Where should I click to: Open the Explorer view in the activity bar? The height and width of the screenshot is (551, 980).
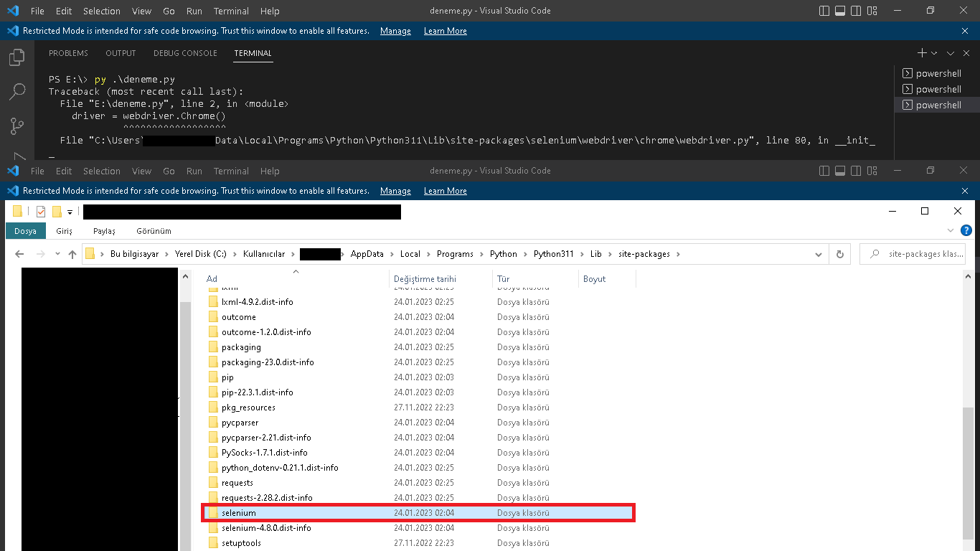(x=17, y=57)
